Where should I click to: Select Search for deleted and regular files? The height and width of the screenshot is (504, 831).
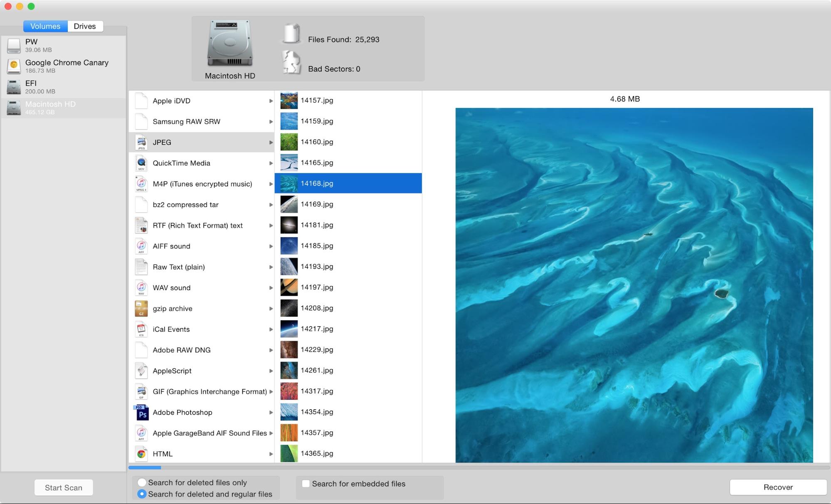(x=141, y=493)
